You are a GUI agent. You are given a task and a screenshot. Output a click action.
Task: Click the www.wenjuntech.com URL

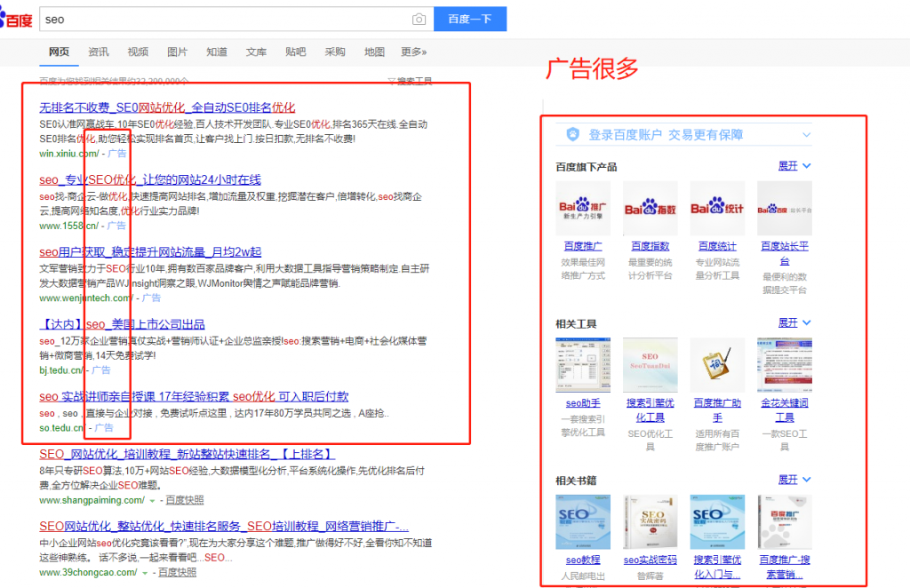[86, 298]
